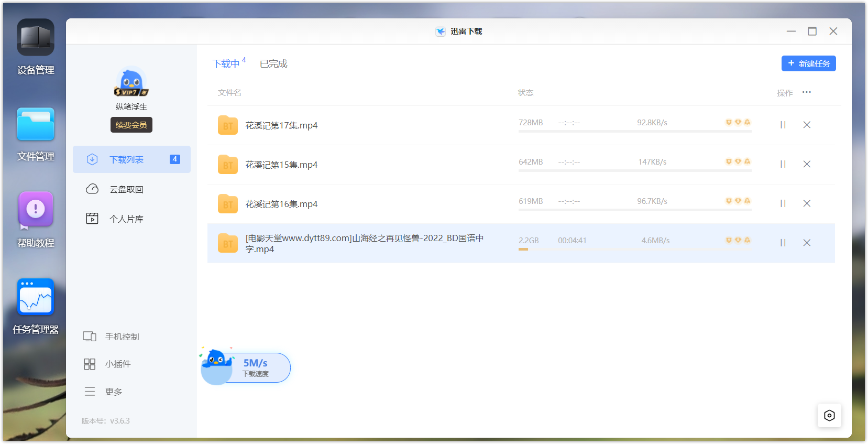Click the 迅雷 bird logo in title bar

click(441, 31)
